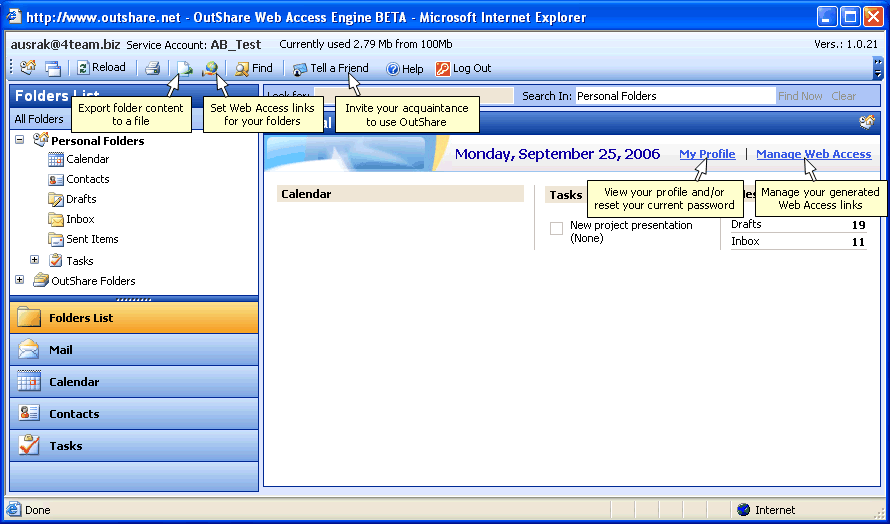Open the My Profile link
The width and height of the screenshot is (890, 524).
707,154
